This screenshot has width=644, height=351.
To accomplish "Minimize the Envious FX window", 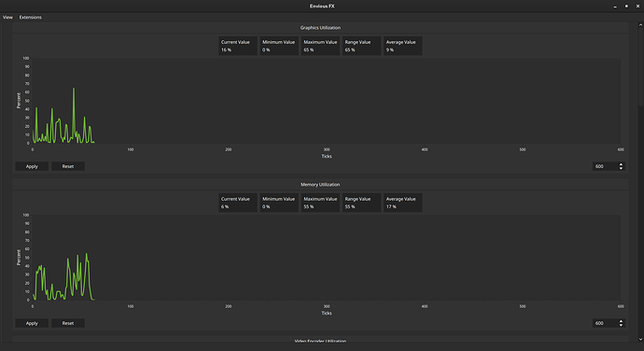I will click(x=615, y=7).
